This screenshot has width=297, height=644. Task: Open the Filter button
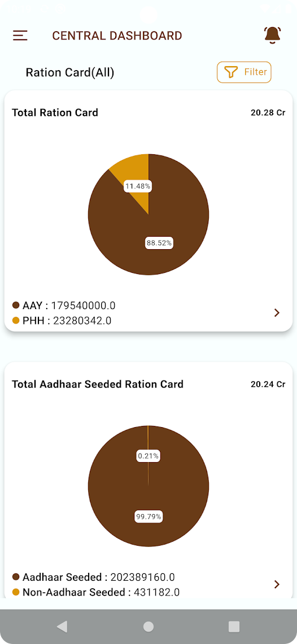pos(244,72)
